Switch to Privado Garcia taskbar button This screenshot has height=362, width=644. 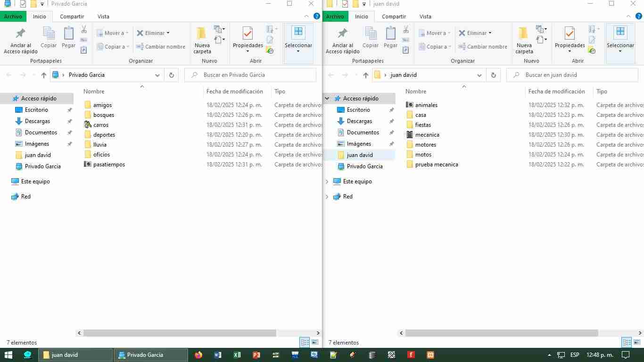151,355
